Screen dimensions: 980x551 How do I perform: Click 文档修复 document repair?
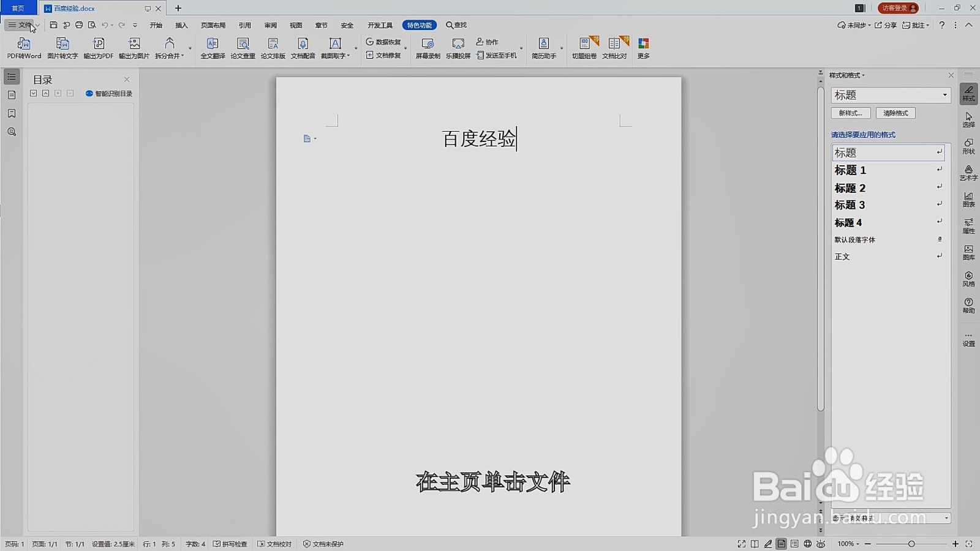click(x=383, y=55)
